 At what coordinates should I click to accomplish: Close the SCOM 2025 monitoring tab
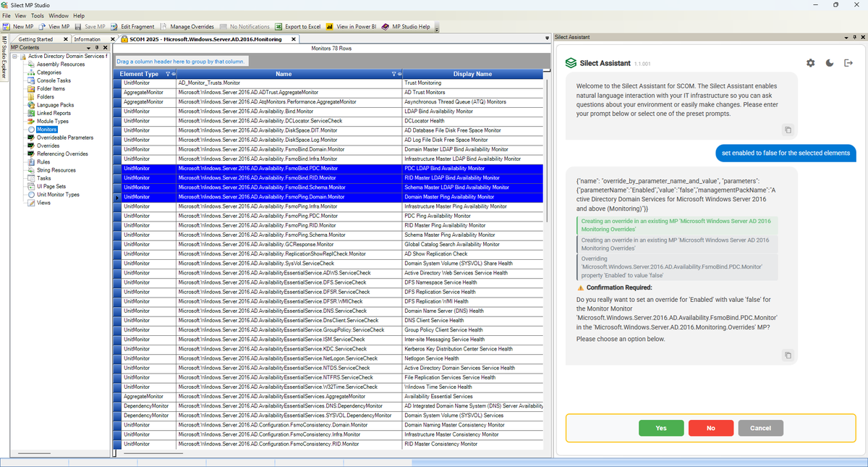[293, 39]
